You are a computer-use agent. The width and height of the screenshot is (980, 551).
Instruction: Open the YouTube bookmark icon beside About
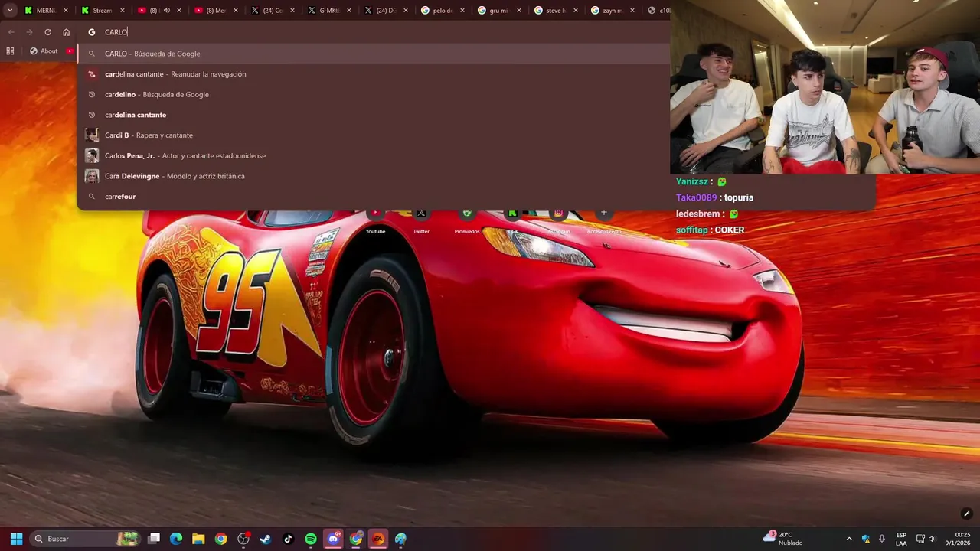point(70,51)
